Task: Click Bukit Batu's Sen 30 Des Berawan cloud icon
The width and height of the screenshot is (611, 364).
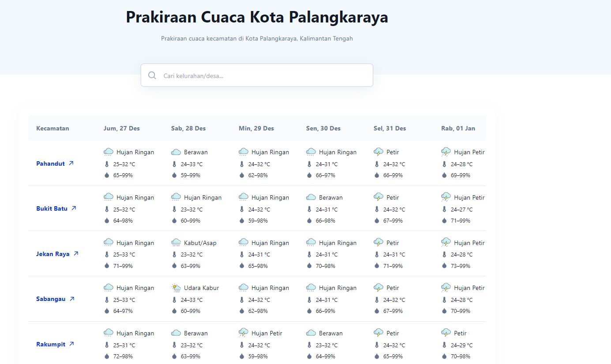Action: pos(311,197)
